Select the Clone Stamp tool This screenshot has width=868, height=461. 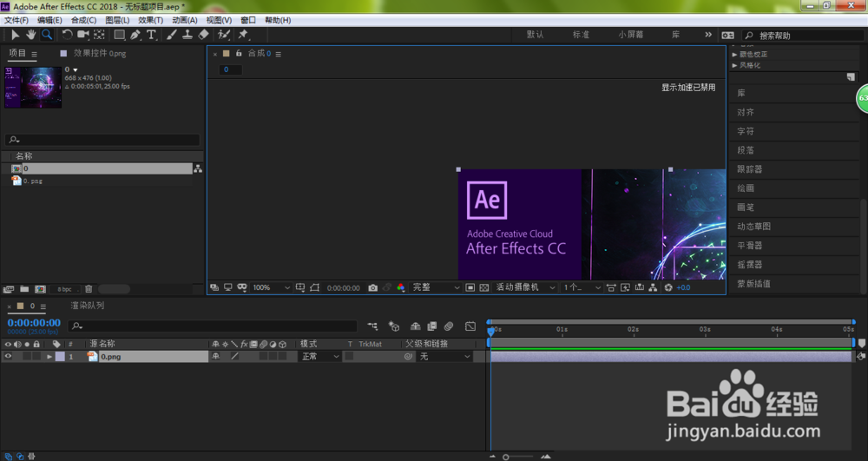[x=187, y=35]
